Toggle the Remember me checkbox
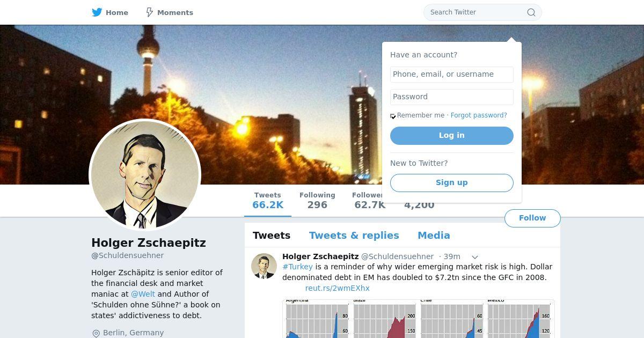Viewport: 644px width, 338px height. click(393, 116)
